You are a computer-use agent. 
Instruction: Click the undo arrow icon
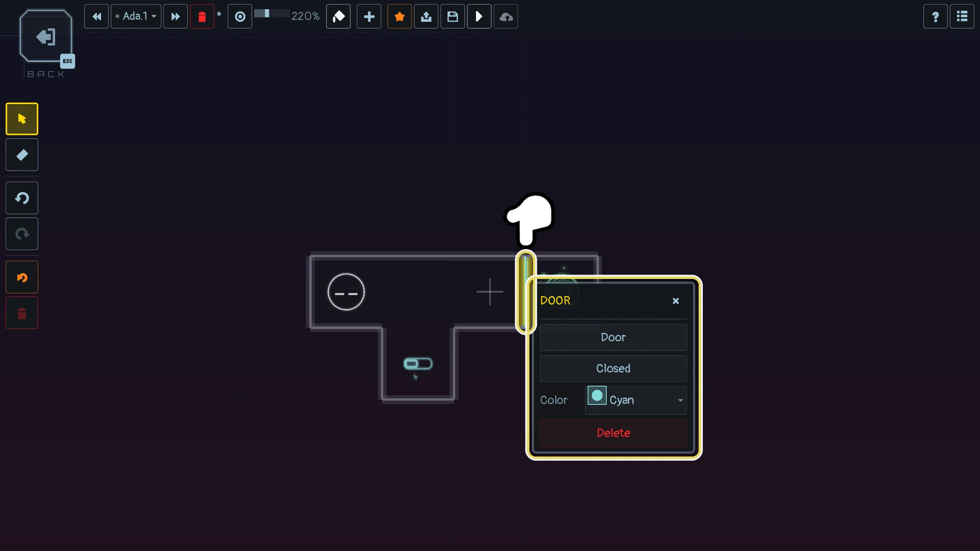(22, 198)
